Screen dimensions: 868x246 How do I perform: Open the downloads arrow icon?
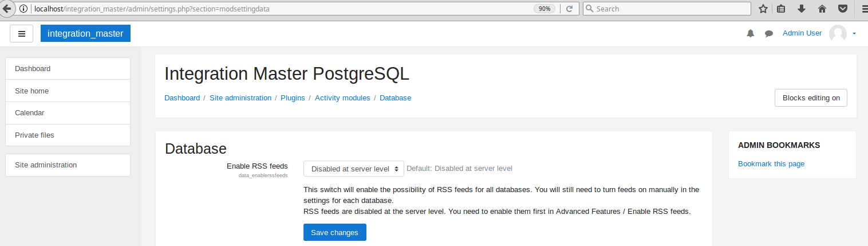[x=802, y=9]
